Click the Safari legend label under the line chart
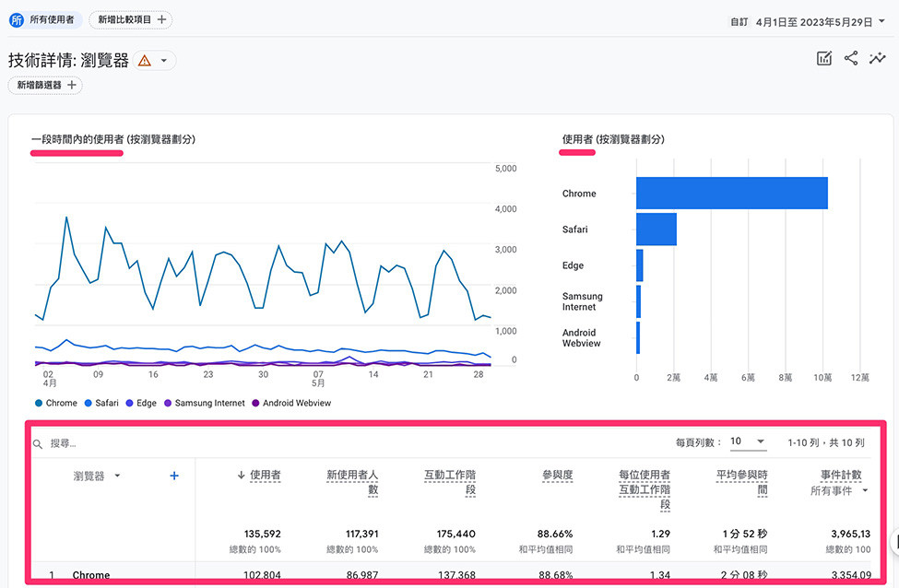 107,403
